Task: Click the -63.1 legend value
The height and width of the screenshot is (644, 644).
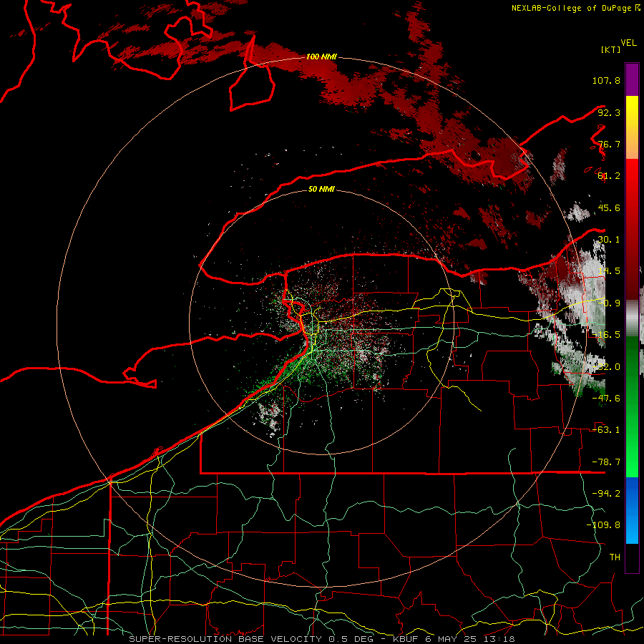Action: tap(606, 430)
